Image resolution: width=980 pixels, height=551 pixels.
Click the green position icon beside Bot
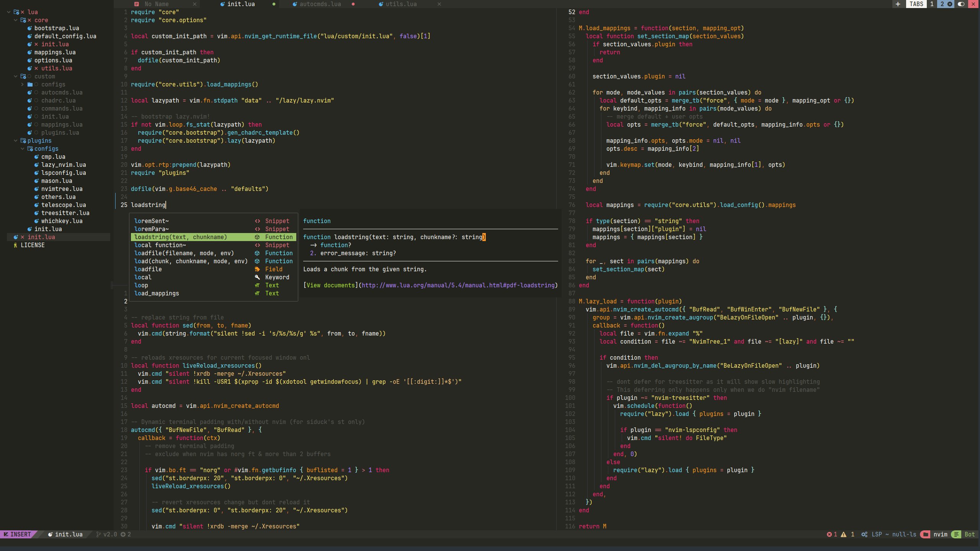tap(956, 535)
